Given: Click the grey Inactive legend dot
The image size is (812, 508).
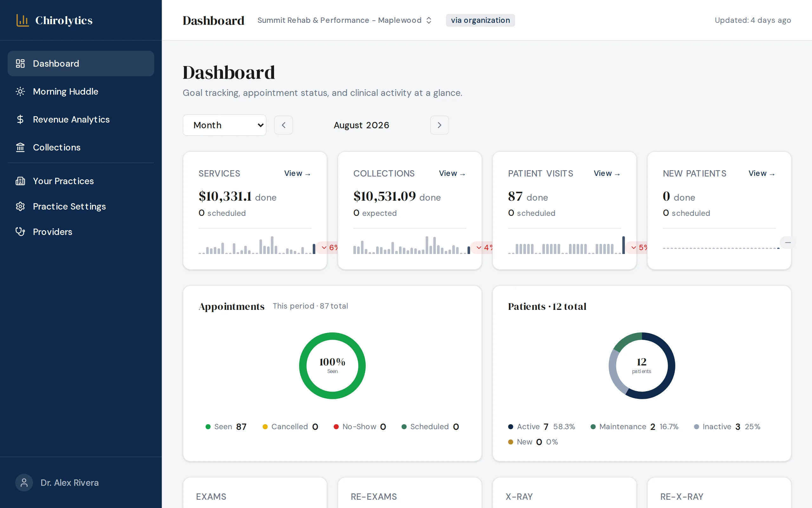Looking at the screenshot, I should point(697,427).
